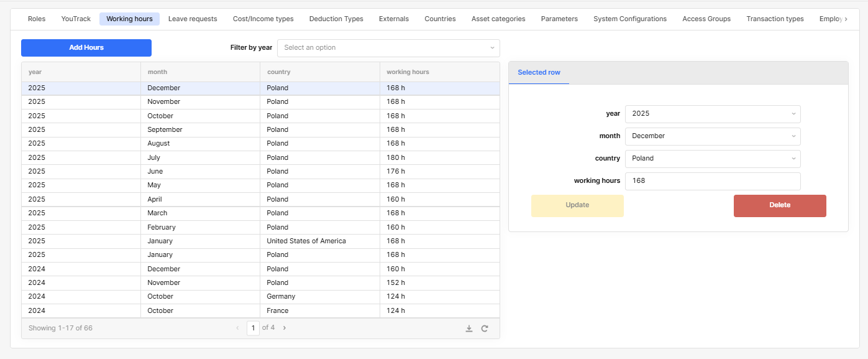Open the country dropdown showing Poland
868x359 pixels.
click(712, 159)
